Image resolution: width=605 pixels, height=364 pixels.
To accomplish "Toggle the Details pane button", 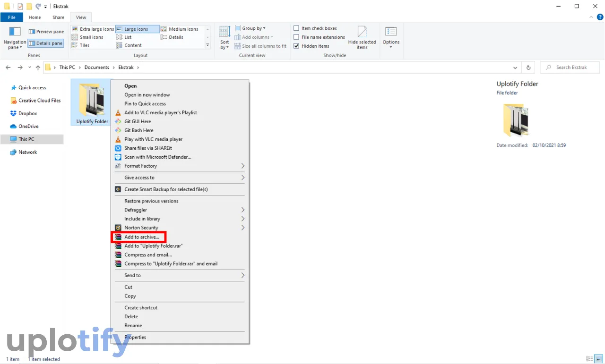I will tap(45, 43).
